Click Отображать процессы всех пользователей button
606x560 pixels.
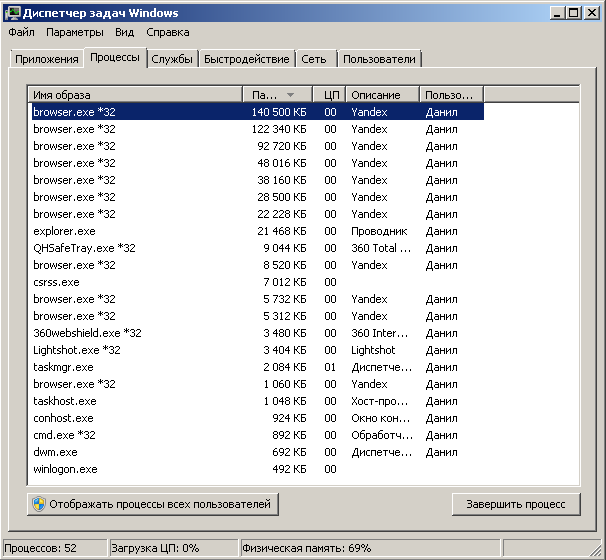tap(153, 504)
